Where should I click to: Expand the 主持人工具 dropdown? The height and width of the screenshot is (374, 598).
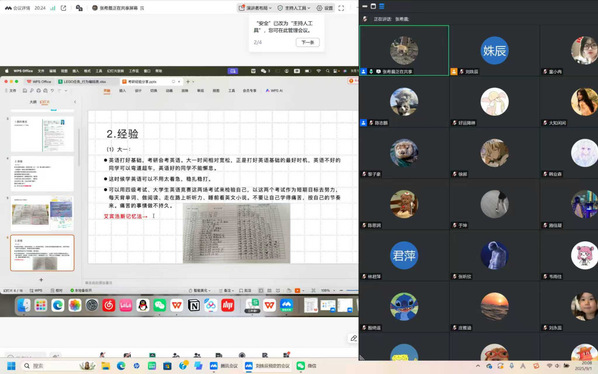pos(294,8)
